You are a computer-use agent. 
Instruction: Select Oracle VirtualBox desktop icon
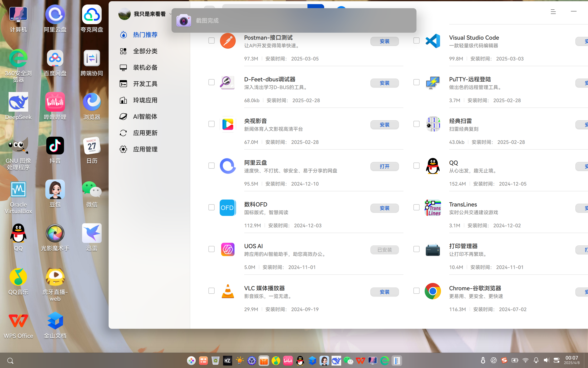(18, 197)
